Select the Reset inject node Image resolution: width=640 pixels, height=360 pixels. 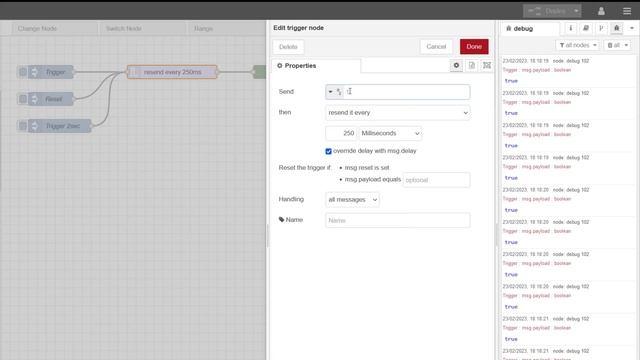coord(51,99)
